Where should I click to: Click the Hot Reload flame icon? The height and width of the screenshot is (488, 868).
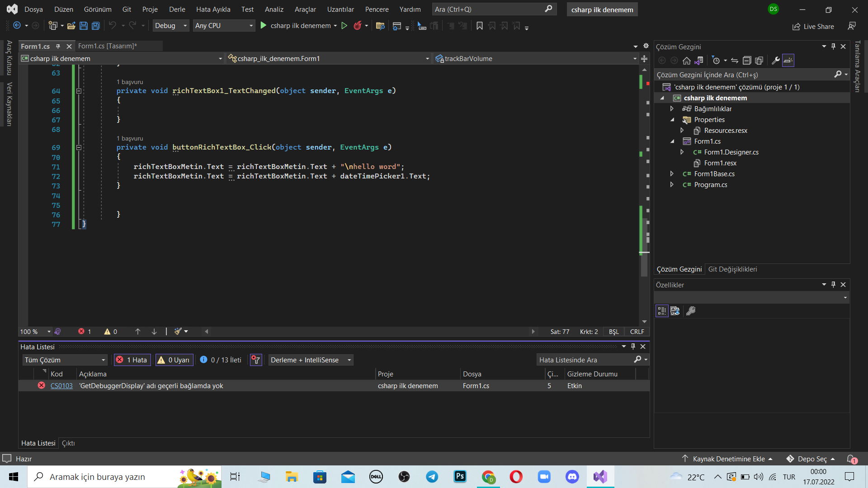coord(357,26)
